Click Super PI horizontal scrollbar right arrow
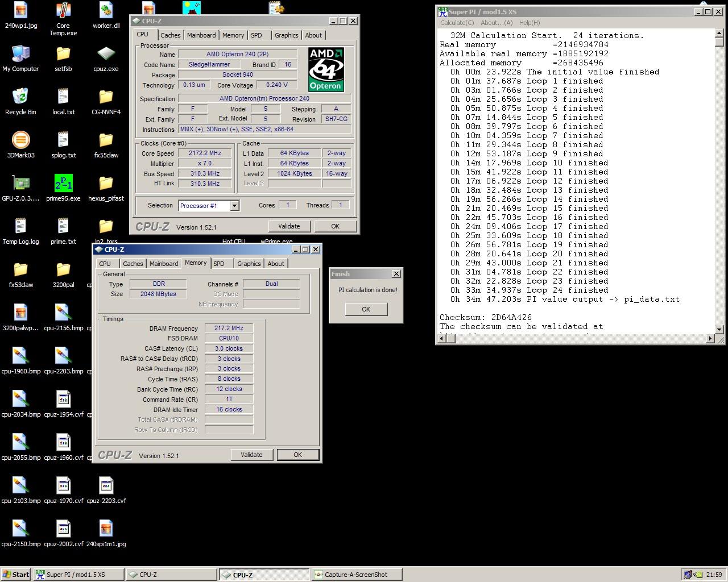This screenshot has height=582, width=728. pyautogui.click(x=710, y=339)
